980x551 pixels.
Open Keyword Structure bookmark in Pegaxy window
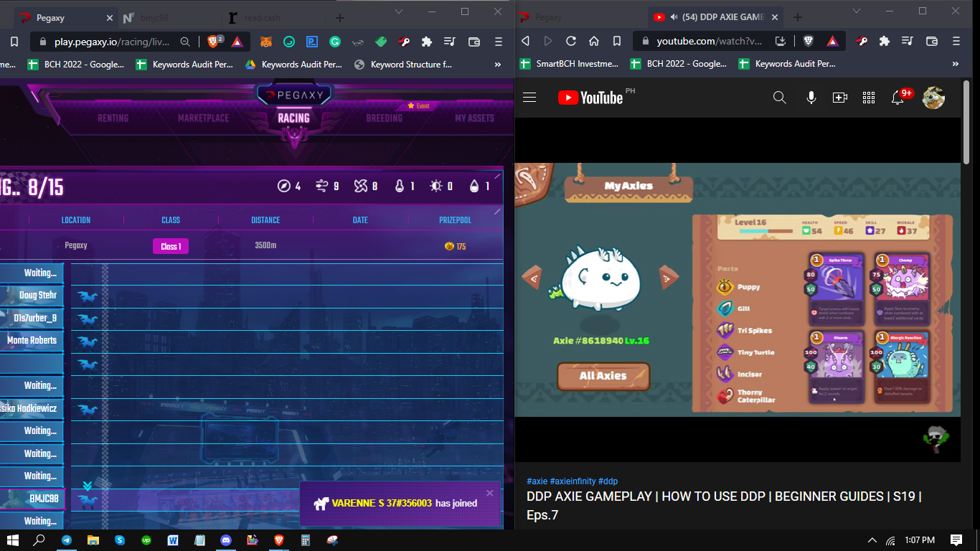[403, 64]
